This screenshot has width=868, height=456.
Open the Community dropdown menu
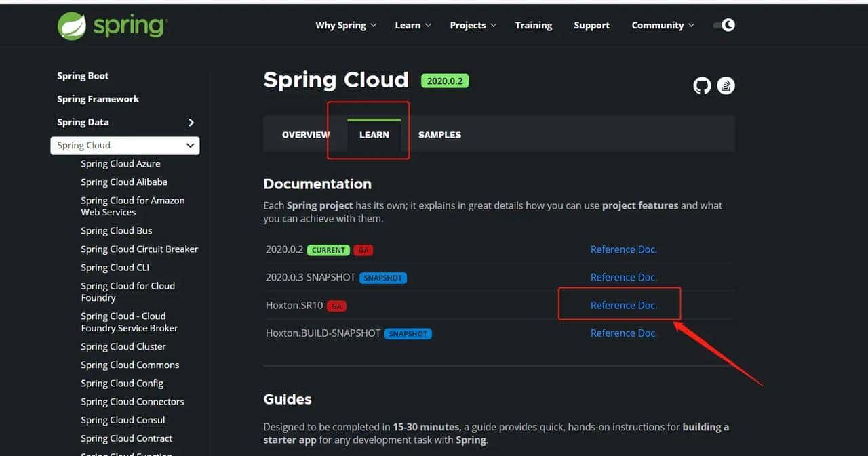[657, 25]
